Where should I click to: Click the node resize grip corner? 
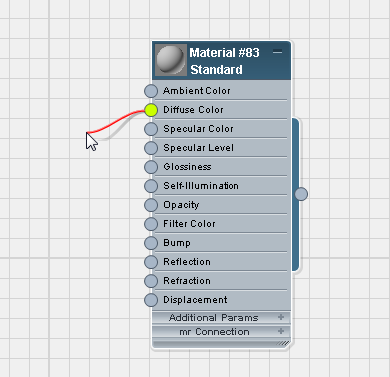coord(283,343)
